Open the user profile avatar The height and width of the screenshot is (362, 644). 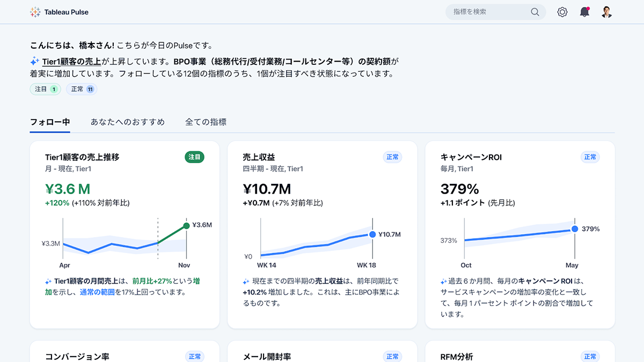coord(606,12)
